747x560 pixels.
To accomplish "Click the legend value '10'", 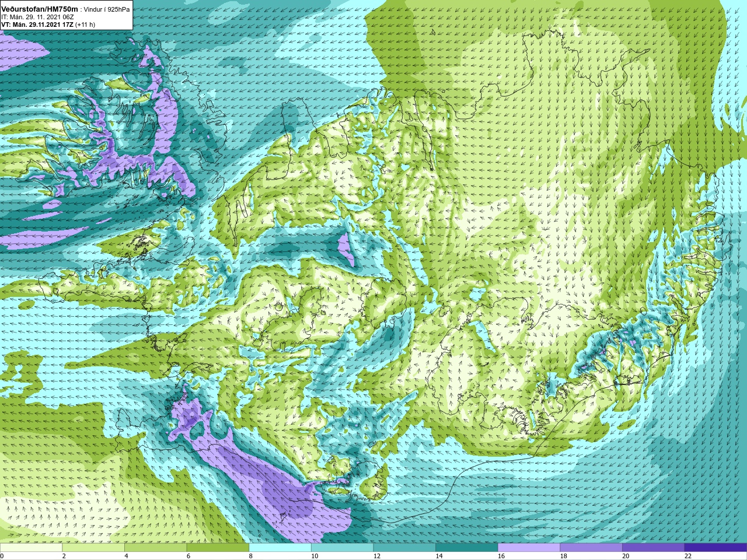I will [315, 556].
